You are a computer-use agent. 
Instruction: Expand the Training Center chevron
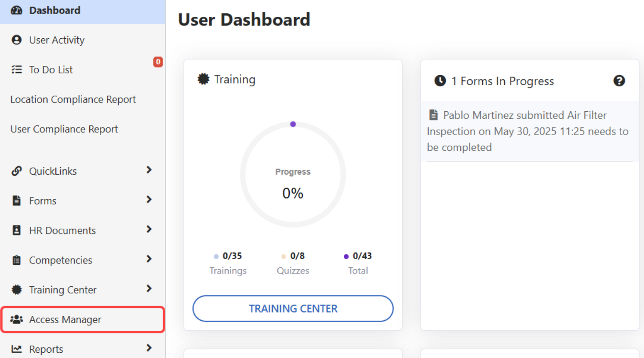pos(149,289)
